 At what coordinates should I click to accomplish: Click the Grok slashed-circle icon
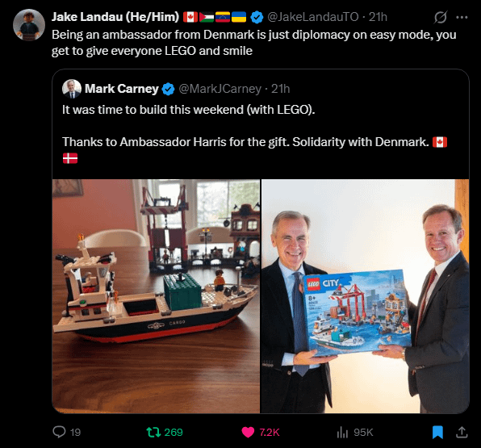pos(440,17)
